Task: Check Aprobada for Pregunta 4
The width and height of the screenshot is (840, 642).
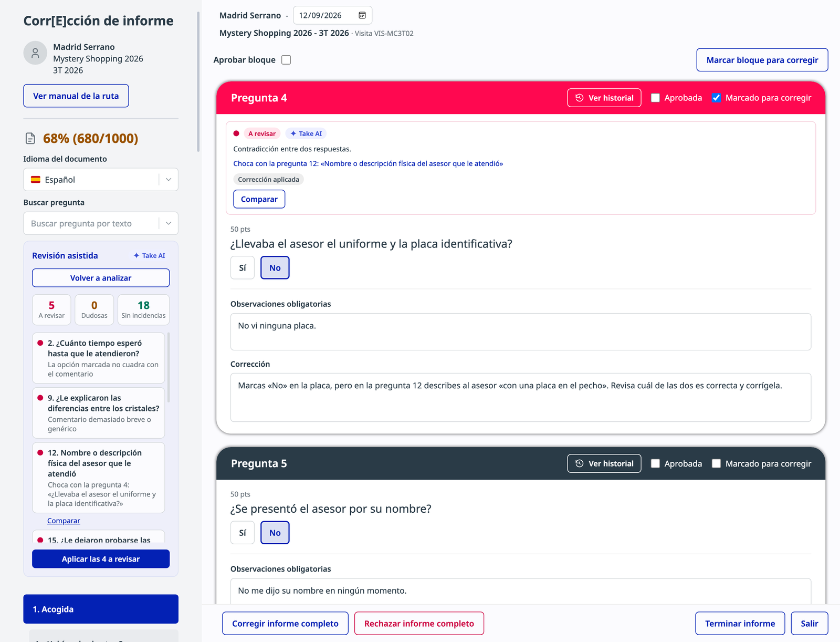Action: point(655,98)
